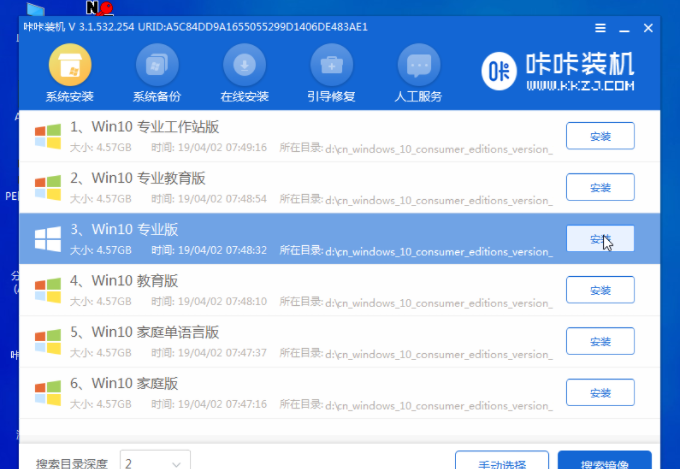Install Win10 专业教育版 with its 安装 button
This screenshot has height=469, width=681.
click(x=600, y=187)
